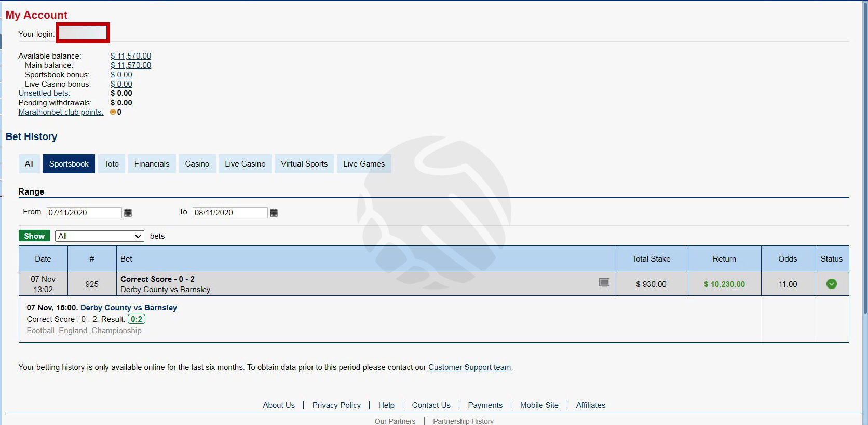
Task: Click the Status column header
Action: (x=832, y=259)
